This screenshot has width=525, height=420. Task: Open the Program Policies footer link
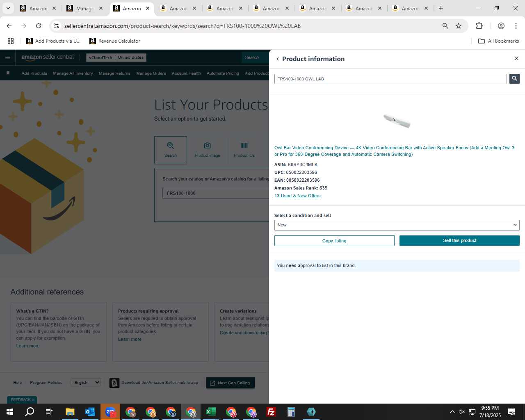[x=46, y=383]
